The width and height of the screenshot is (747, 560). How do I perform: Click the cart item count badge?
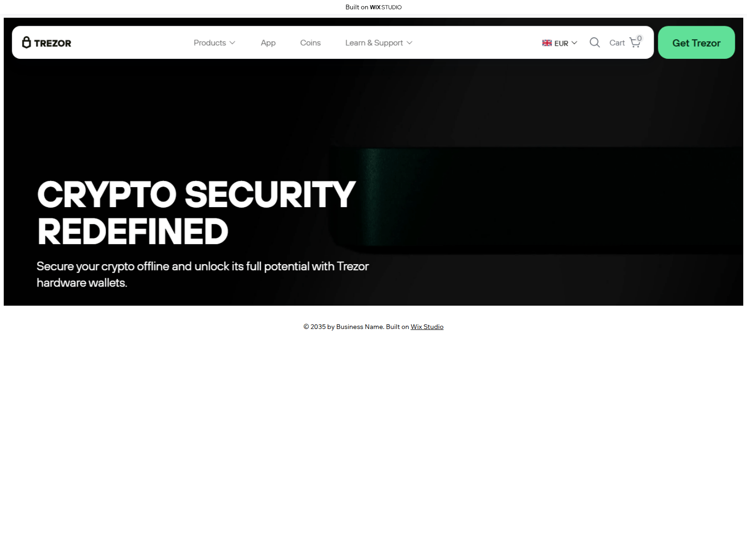(640, 38)
